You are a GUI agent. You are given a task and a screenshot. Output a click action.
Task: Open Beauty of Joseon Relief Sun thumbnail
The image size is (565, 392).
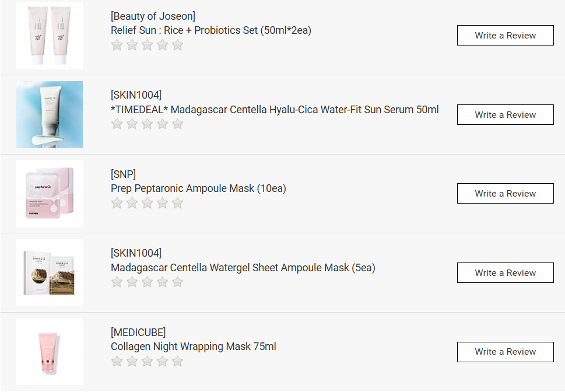50,36
